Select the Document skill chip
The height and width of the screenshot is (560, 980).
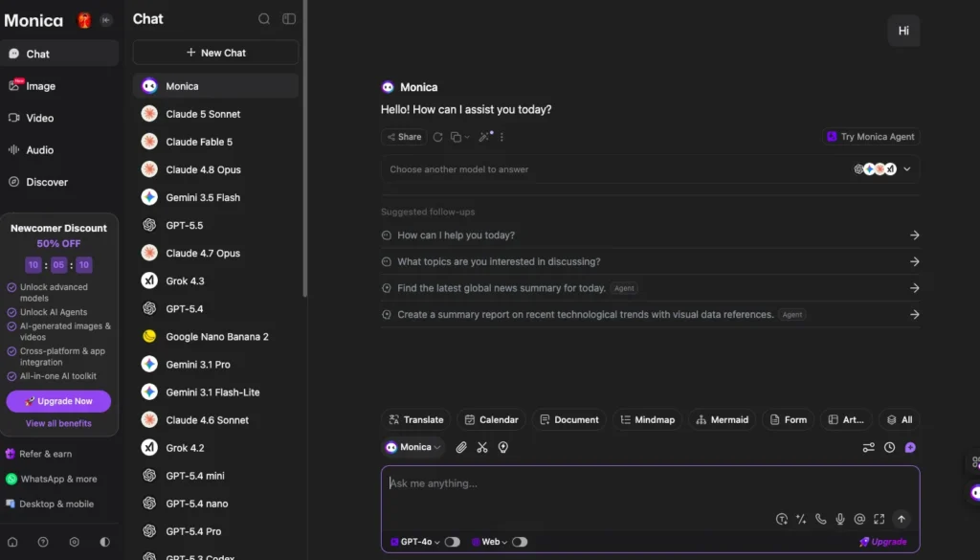pos(568,420)
